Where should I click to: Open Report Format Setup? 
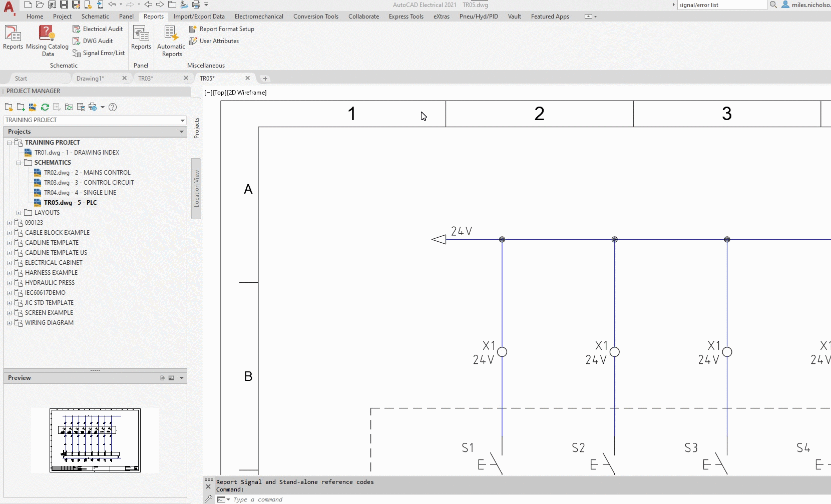pos(222,29)
